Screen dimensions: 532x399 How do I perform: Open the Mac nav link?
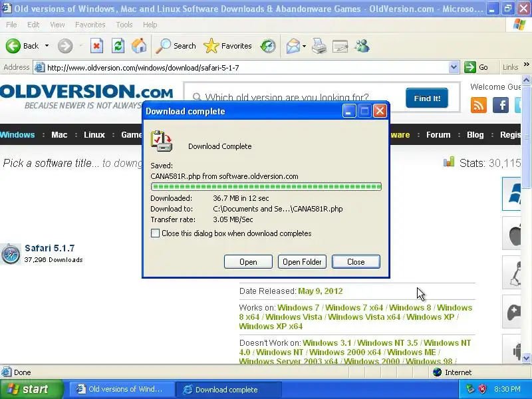tap(59, 135)
